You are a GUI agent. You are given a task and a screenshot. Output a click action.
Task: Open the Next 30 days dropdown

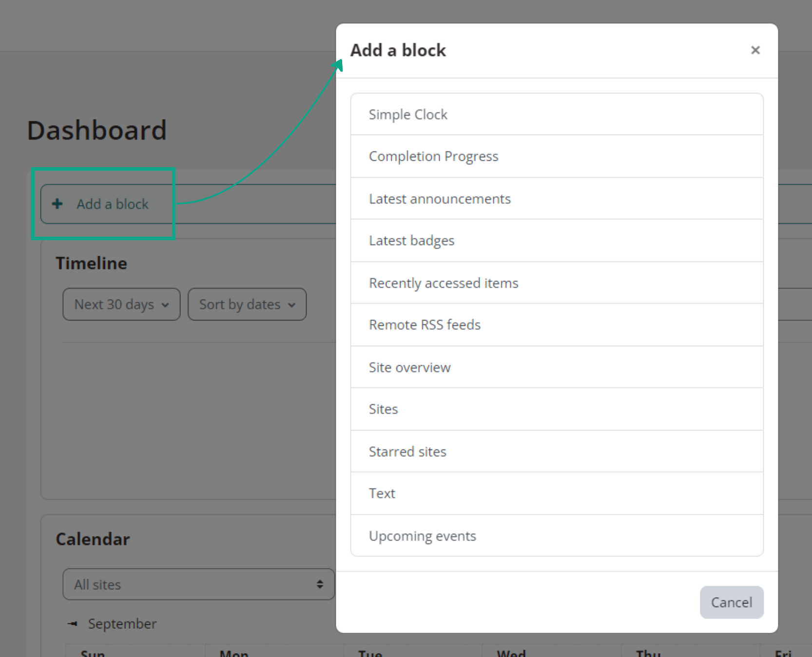121,304
